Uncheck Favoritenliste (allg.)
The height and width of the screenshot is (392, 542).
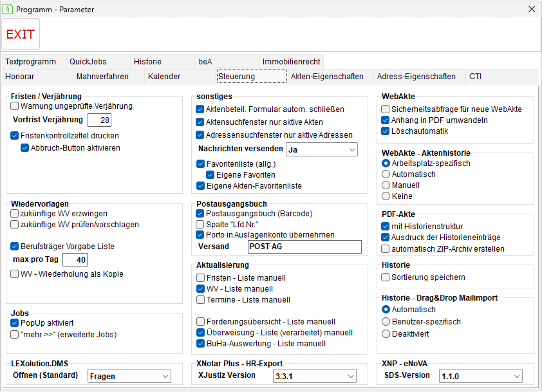click(200, 164)
